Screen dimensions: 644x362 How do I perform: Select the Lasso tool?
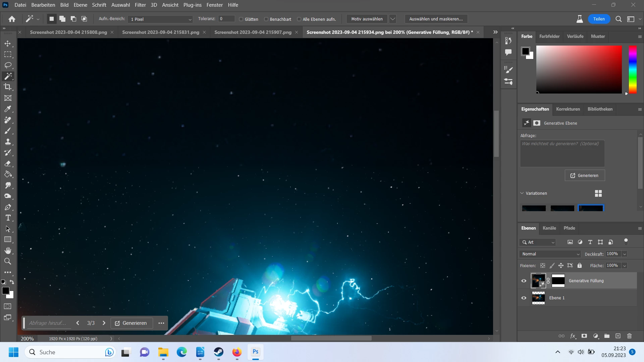(x=8, y=65)
